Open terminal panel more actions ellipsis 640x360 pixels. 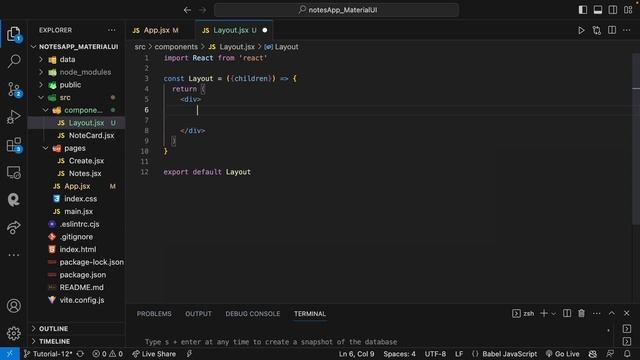click(x=596, y=313)
